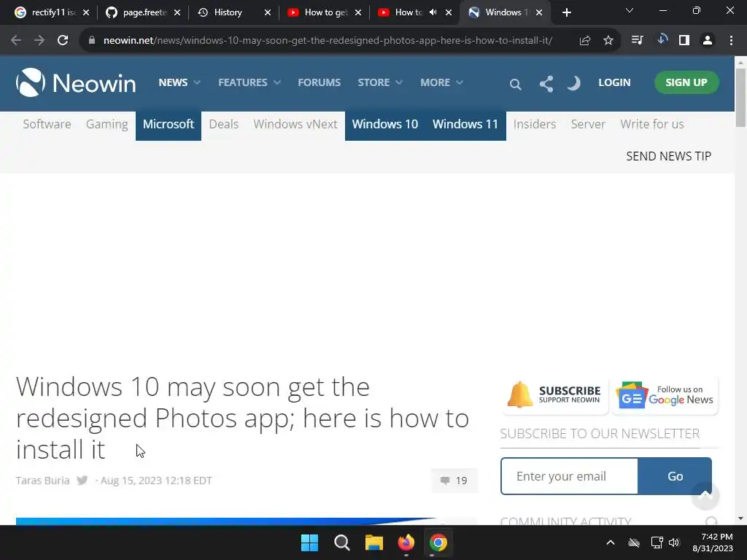Open File Explorer from the taskbar
Screen dimensions: 747x560
coord(374,542)
